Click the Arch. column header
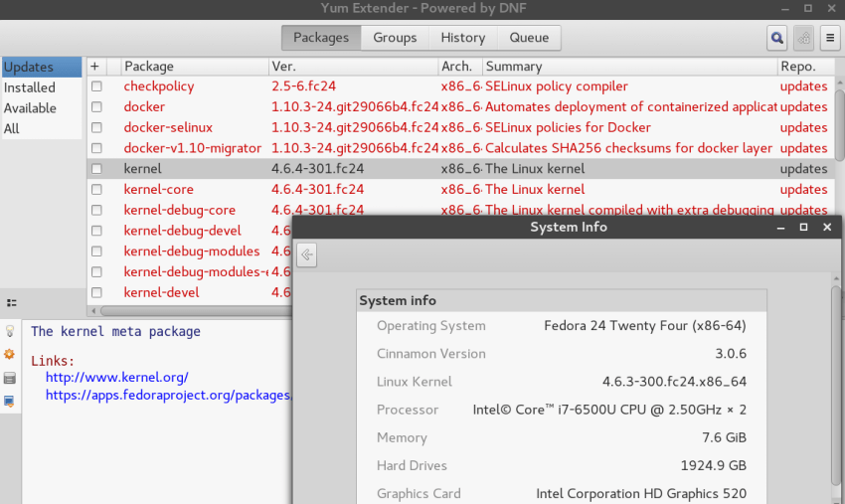This screenshot has height=504, width=845. click(460, 67)
